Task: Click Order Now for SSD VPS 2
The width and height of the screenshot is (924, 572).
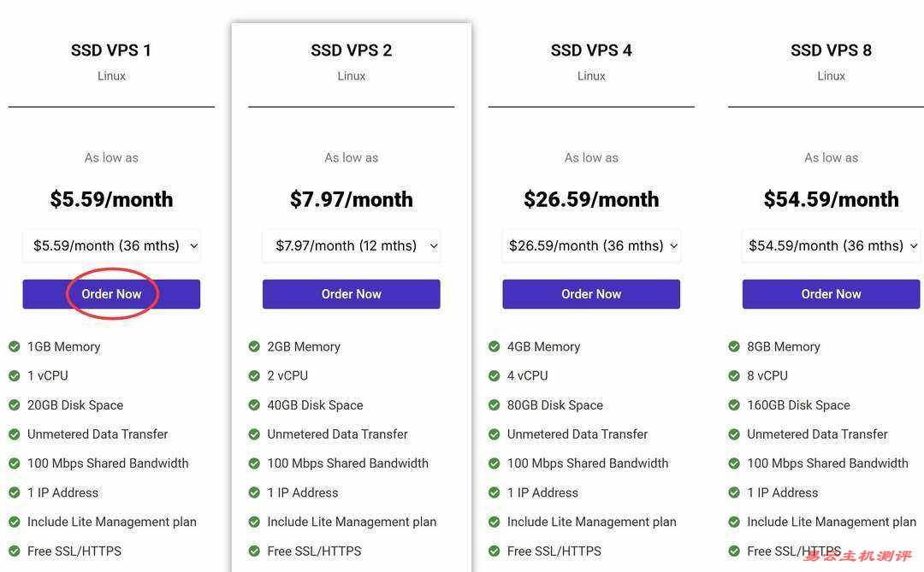Action: [x=352, y=294]
